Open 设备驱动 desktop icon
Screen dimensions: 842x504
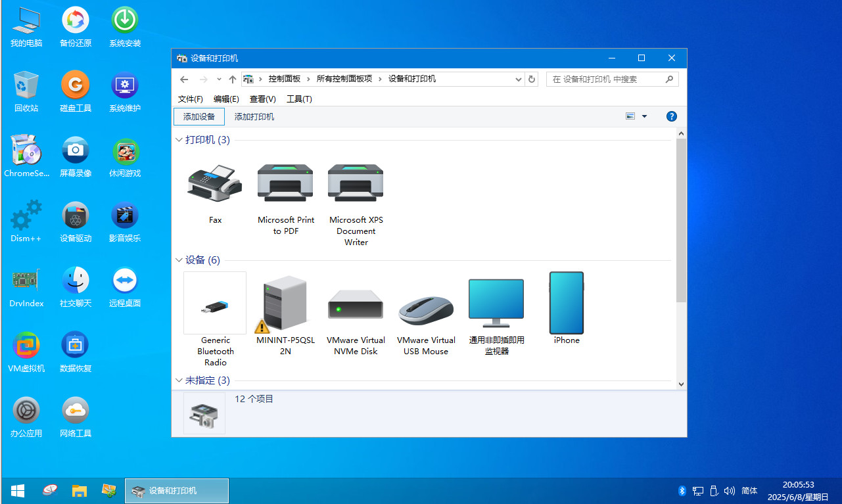76,221
